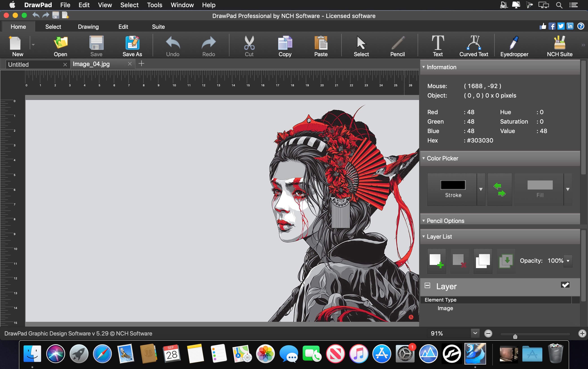Click the Undo button

pyautogui.click(x=173, y=45)
